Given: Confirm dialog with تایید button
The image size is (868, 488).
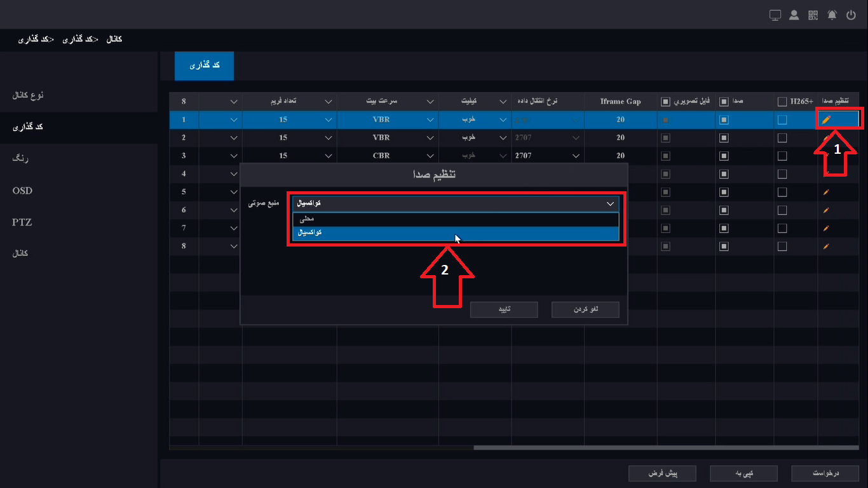Looking at the screenshot, I should (x=504, y=309).
